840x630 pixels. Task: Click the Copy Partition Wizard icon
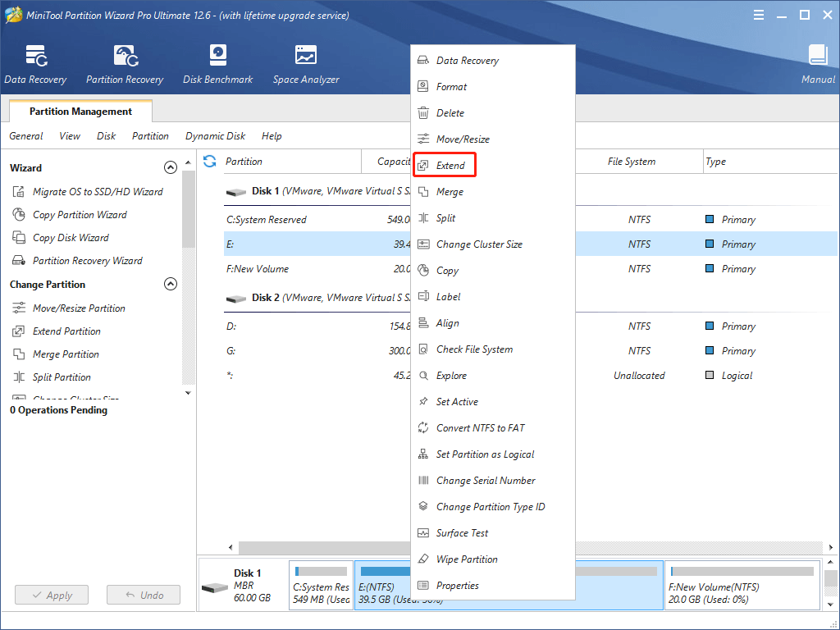[19, 214]
